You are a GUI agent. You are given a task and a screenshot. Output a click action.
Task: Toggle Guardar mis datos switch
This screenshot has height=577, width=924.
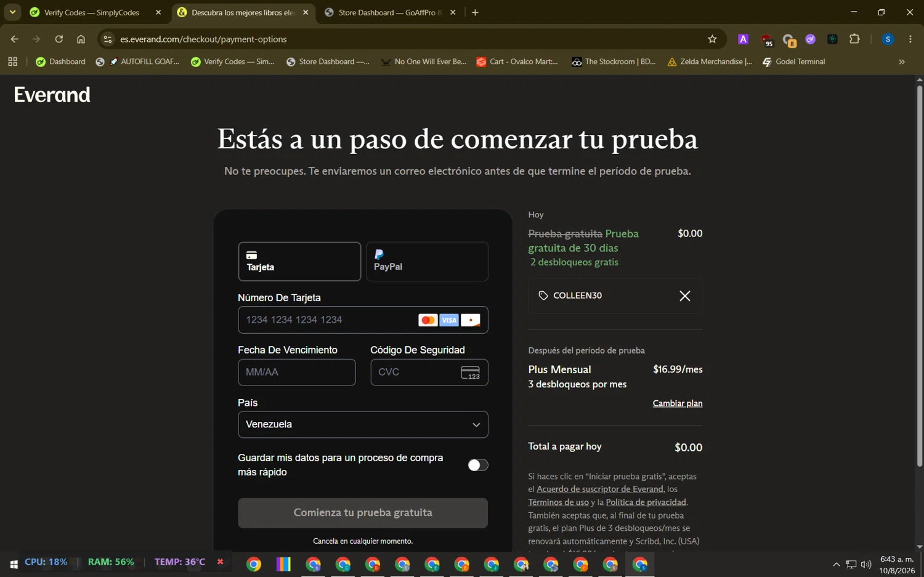[477, 465]
